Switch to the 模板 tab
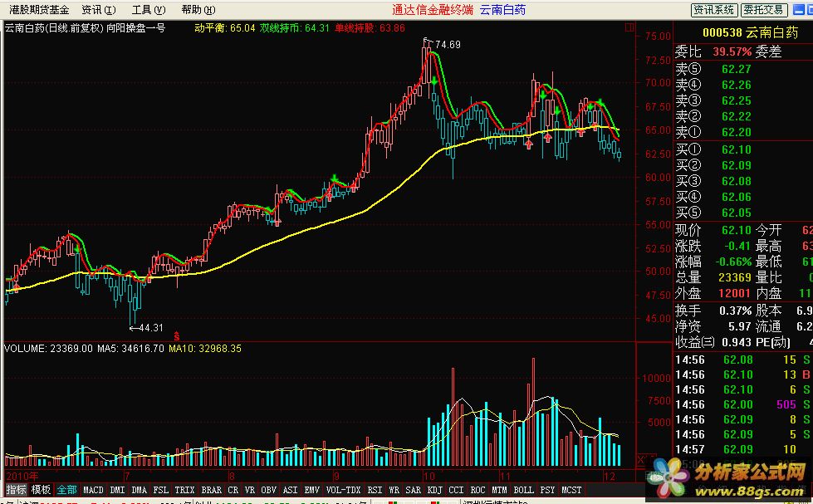 click(41, 490)
